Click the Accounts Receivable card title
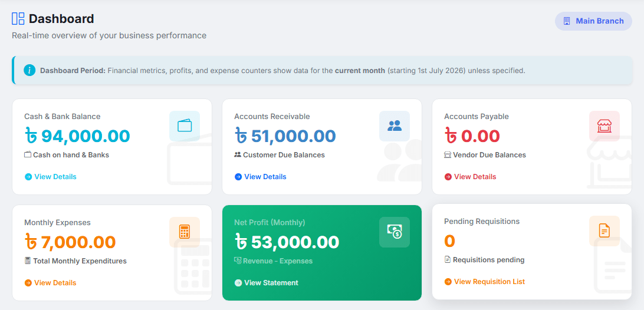The height and width of the screenshot is (310, 644). tap(272, 117)
